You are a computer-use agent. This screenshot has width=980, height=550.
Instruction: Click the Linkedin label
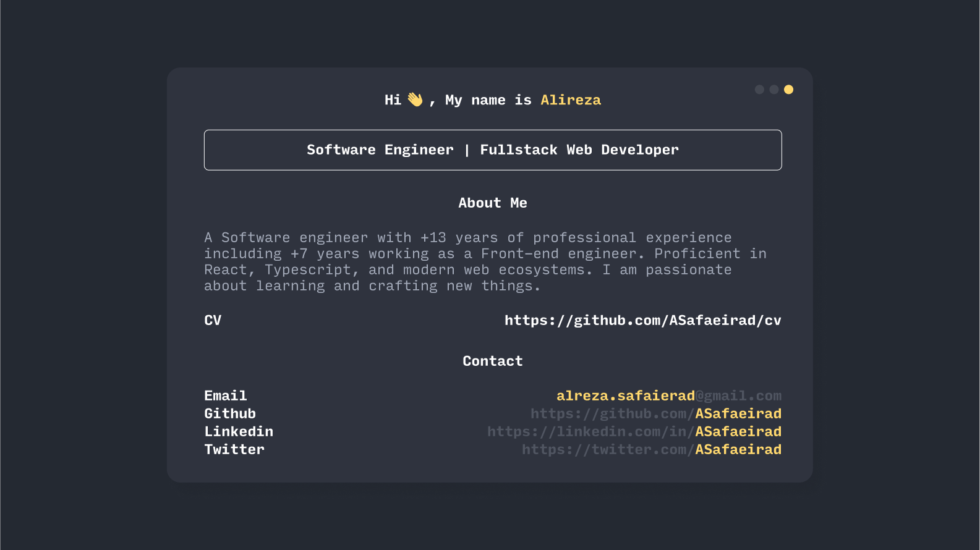(239, 431)
